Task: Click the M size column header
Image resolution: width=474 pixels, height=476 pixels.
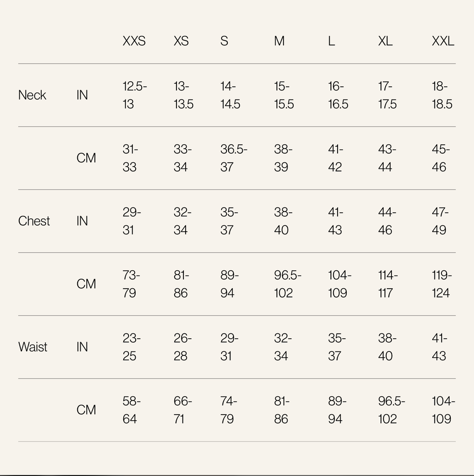Action: [x=279, y=41]
